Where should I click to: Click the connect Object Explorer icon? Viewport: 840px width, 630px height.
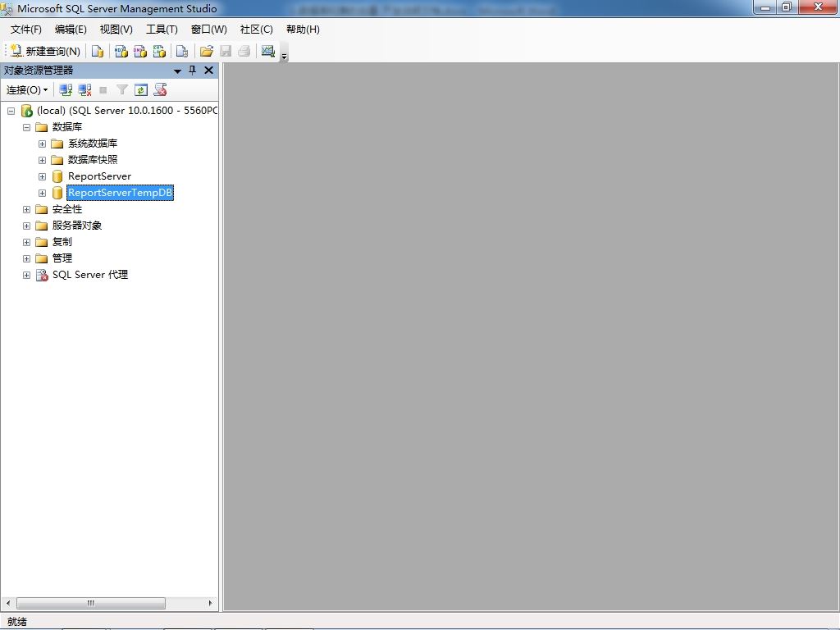66,90
